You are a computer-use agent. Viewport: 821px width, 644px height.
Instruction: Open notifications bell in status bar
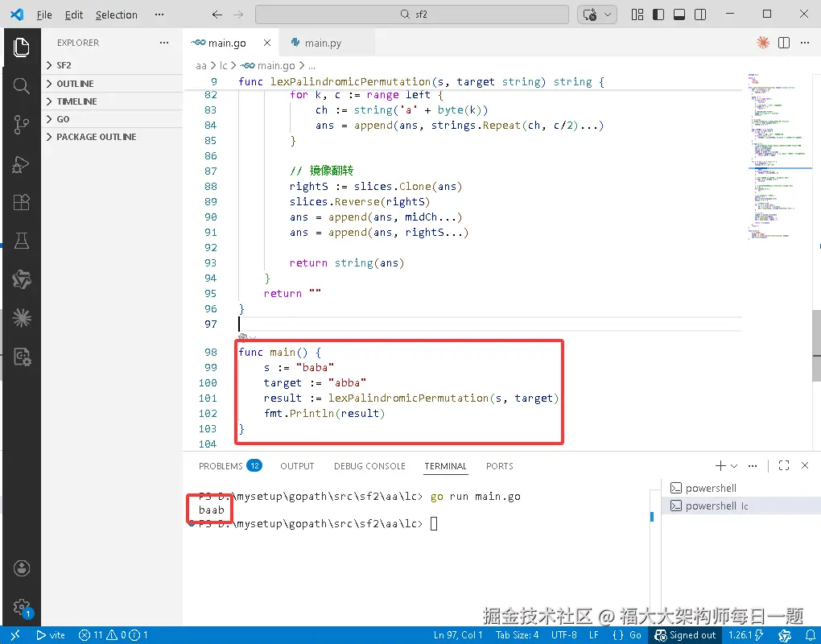(x=810, y=635)
